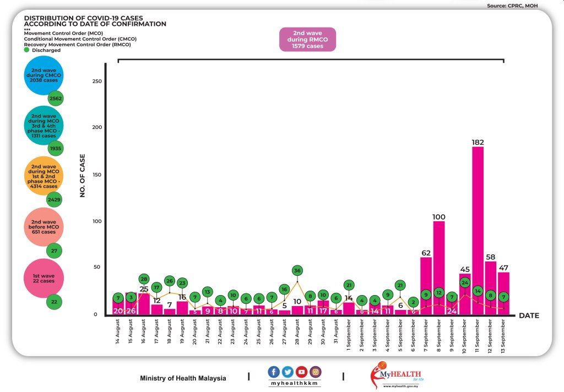Image resolution: width=564 pixels, height=392 pixels.
Task: Click the Facebook icon
Action: tap(274, 372)
